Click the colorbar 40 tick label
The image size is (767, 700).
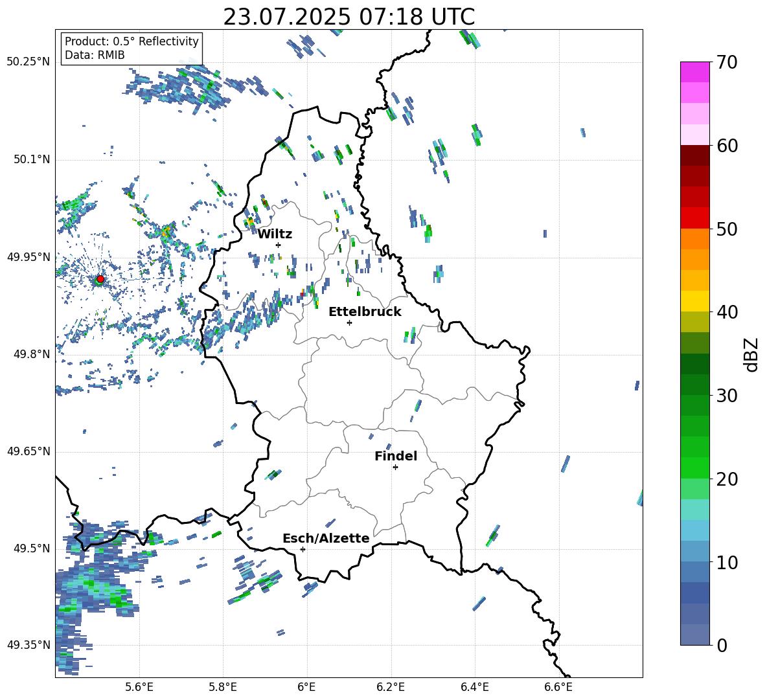(x=727, y=312)
